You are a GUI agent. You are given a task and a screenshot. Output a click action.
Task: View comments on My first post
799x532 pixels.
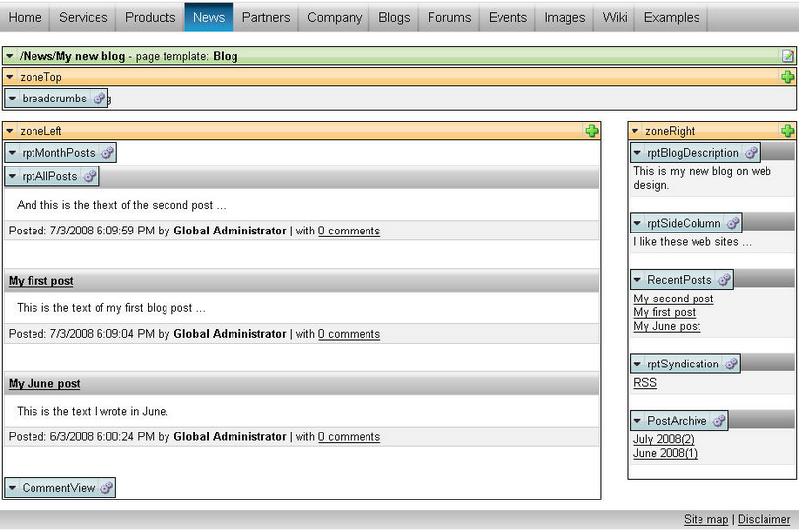tap(349, 334)
